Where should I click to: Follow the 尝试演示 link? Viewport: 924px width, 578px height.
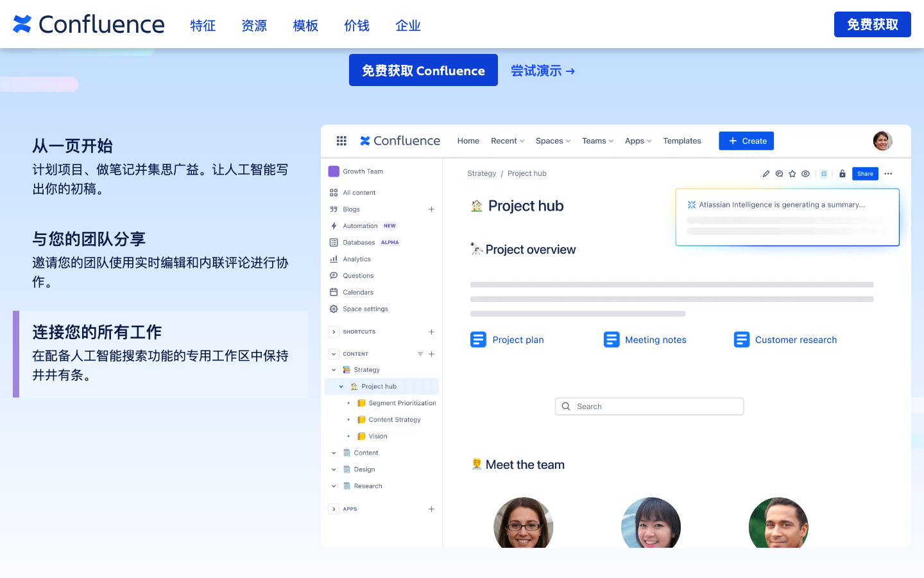542,71
